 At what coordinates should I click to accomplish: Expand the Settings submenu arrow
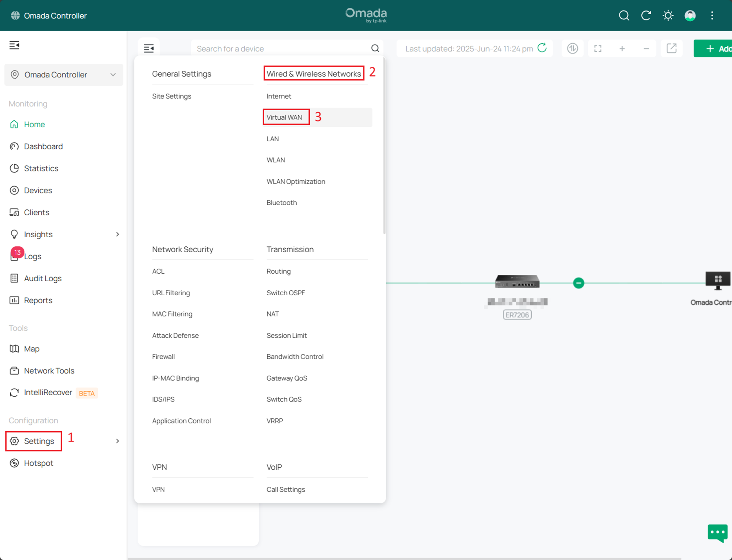point(117,441)
